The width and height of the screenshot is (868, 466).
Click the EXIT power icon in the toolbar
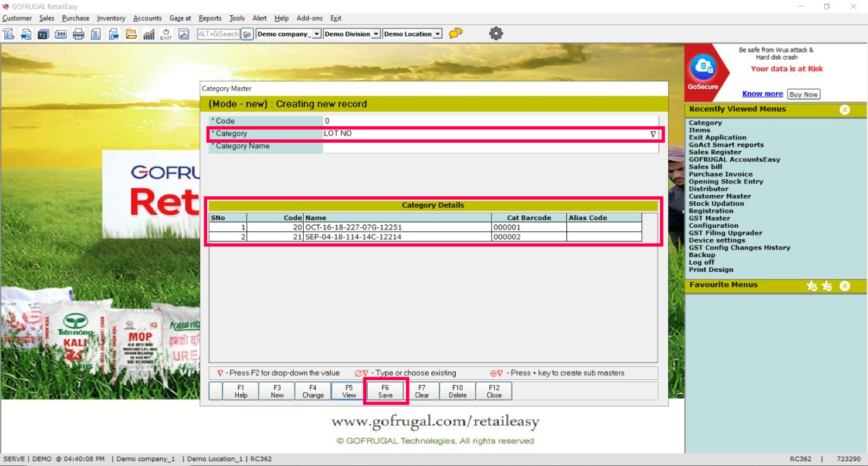click(x=166, y=34)
